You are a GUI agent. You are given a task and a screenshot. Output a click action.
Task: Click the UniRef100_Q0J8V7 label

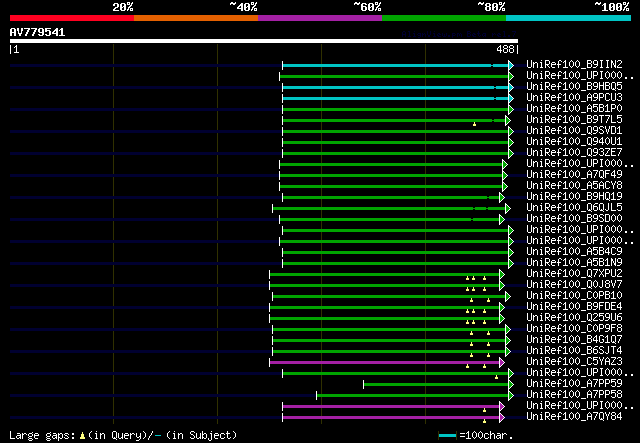point(574,285)
